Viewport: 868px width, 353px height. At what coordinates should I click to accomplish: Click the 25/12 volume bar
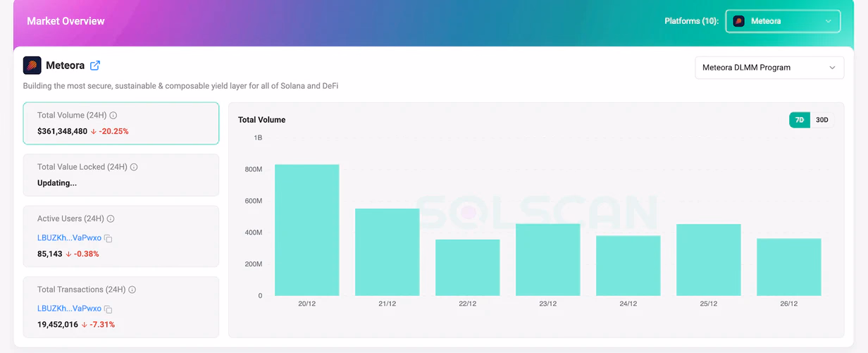[x=709, y=260]
